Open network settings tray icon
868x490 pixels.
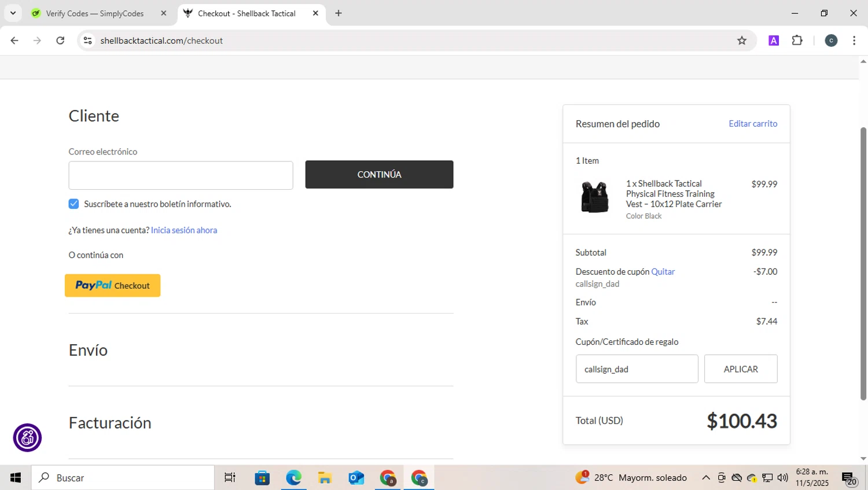767,478
